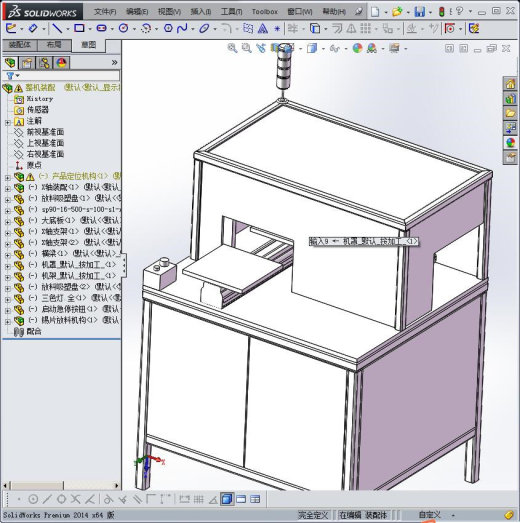
Task: Open the ConfigurationManager tab icon
Action: tap(44, 63)
